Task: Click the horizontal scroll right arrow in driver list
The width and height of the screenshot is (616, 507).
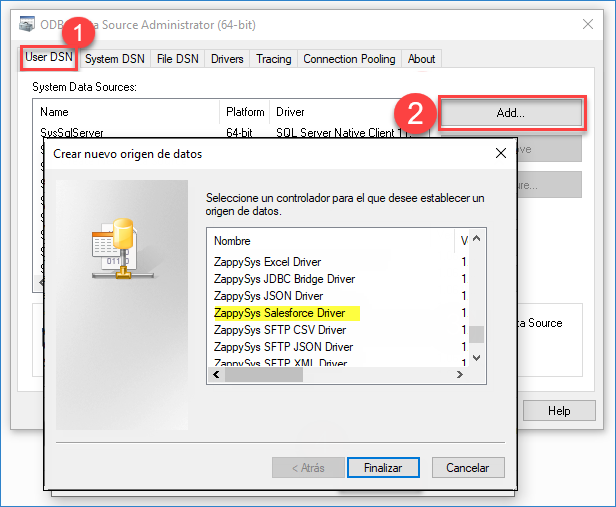Action: 460,374
